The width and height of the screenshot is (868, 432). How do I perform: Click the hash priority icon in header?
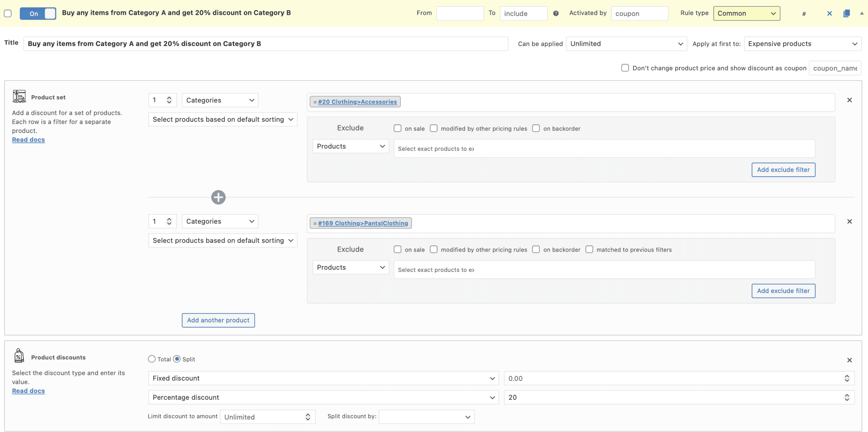click(x=804, y=14)
